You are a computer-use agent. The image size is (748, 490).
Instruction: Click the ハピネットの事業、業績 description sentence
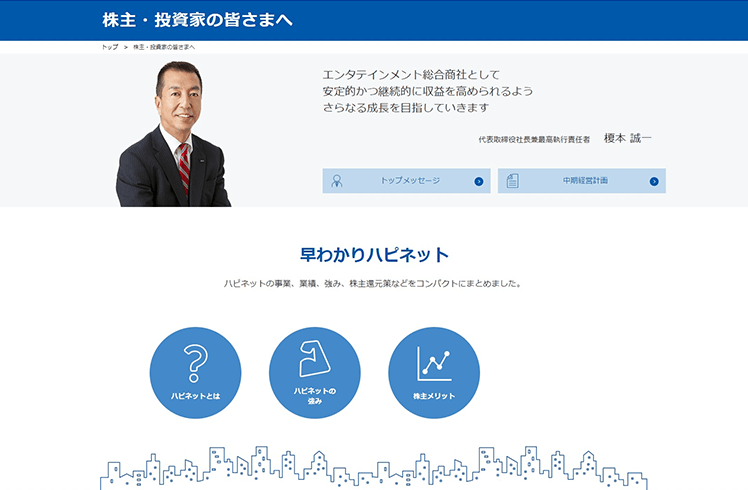(373, 283)
